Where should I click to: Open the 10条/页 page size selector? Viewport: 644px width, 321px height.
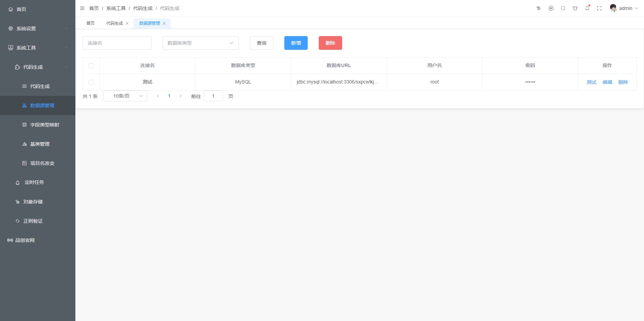click(x=125, y=96)
